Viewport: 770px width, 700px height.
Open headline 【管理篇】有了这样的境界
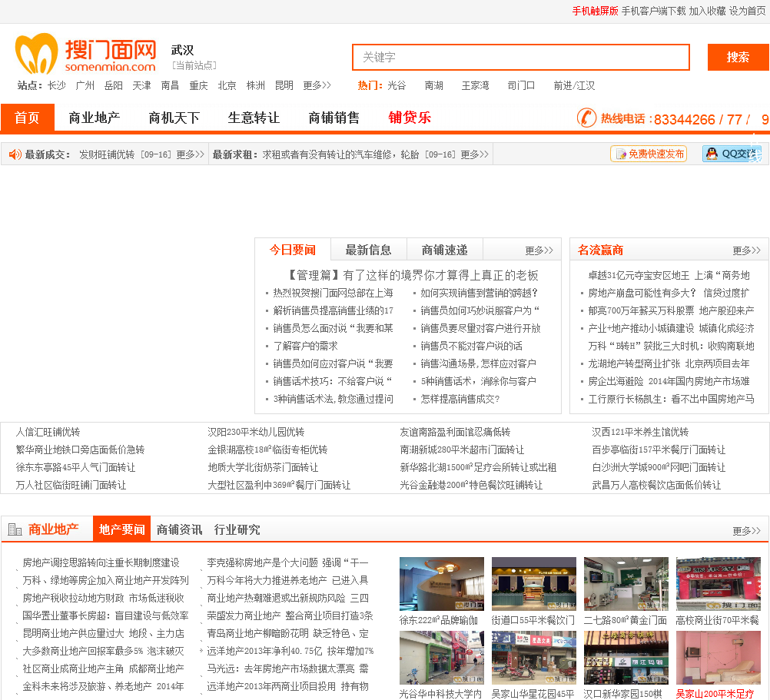pos(412,275)
